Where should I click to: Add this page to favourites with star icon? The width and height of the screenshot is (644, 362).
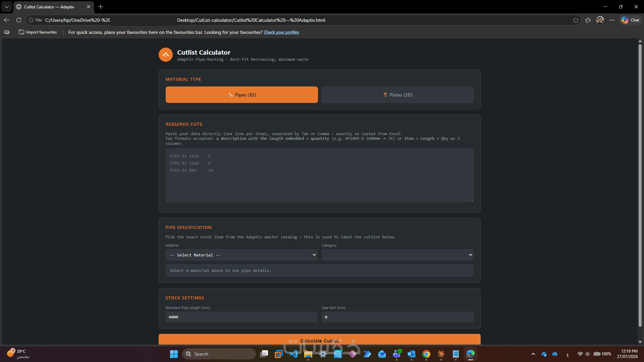tap(576, 20)
